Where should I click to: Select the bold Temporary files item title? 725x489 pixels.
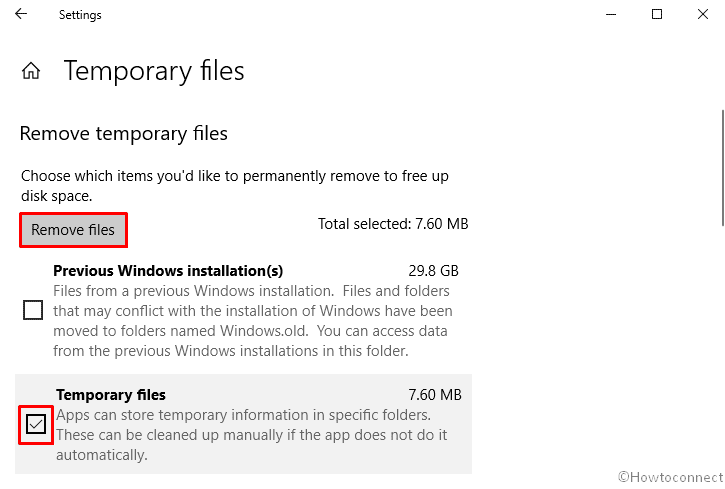pyautogui.click(x=111, y=395)
